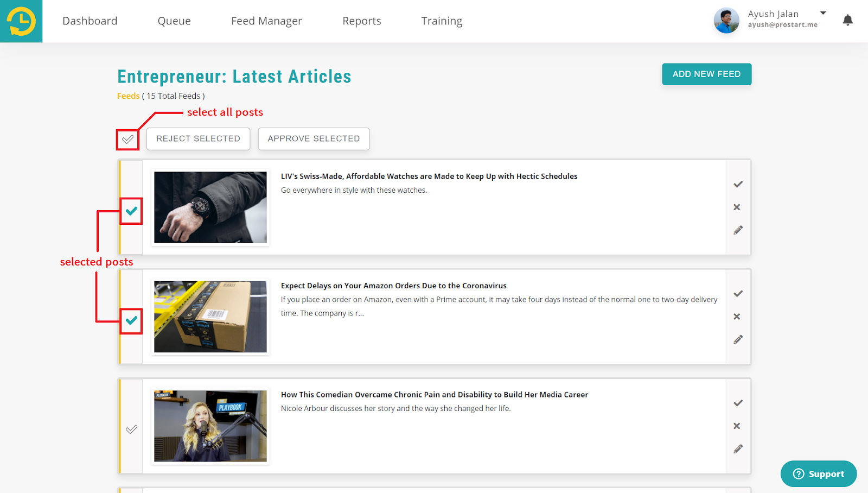Toggle the select all posts checkmark

127,140
